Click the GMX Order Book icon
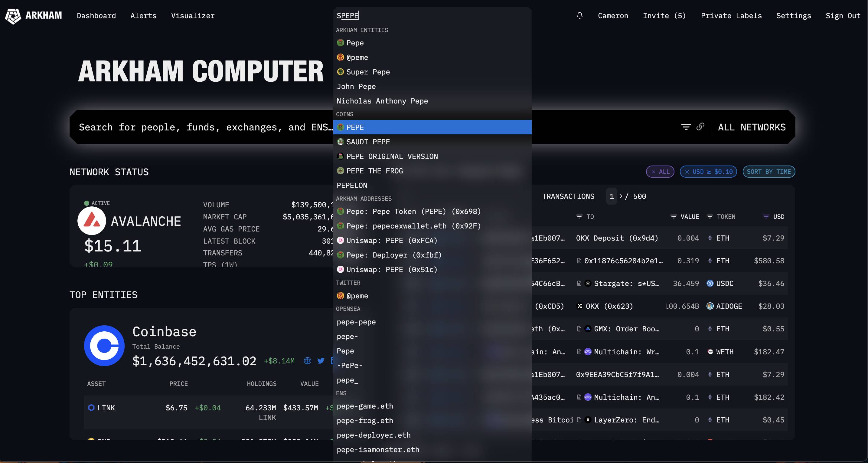The height and width of the screenshot is (463, 868). click(x=588, y=329)
